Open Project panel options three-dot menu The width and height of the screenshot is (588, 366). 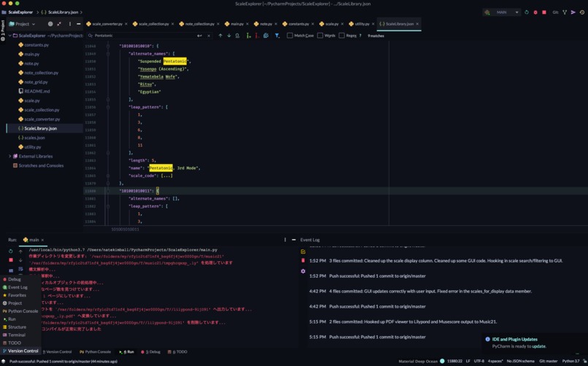(x=70, y=24)
